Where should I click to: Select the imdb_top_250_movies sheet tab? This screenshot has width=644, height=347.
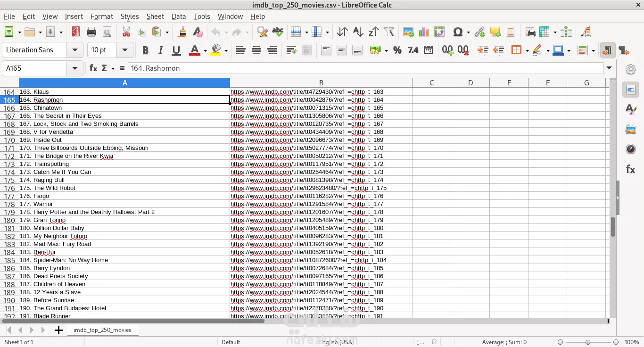pos(102,330)
